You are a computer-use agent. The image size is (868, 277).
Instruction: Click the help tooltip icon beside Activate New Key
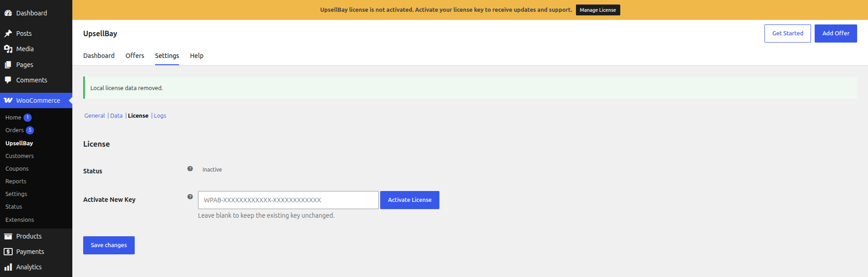190,197
